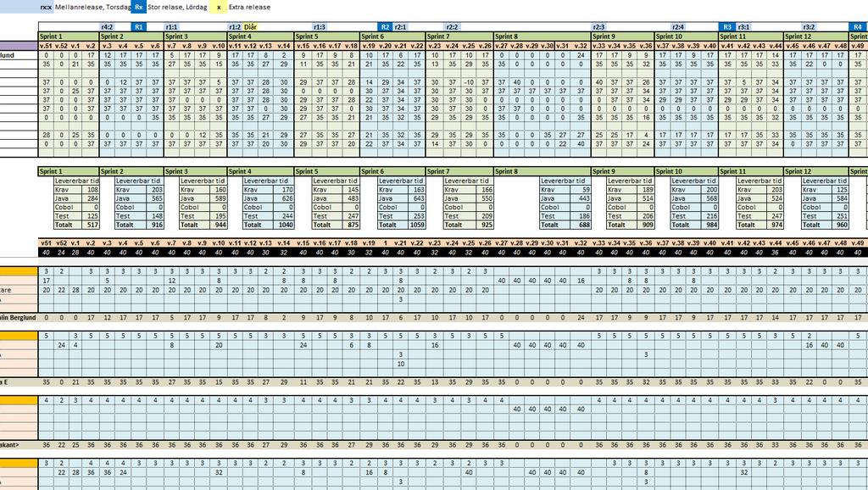Select the 'r1:2' release marker
The image size is (868, 490).
(x=235, y=26)
